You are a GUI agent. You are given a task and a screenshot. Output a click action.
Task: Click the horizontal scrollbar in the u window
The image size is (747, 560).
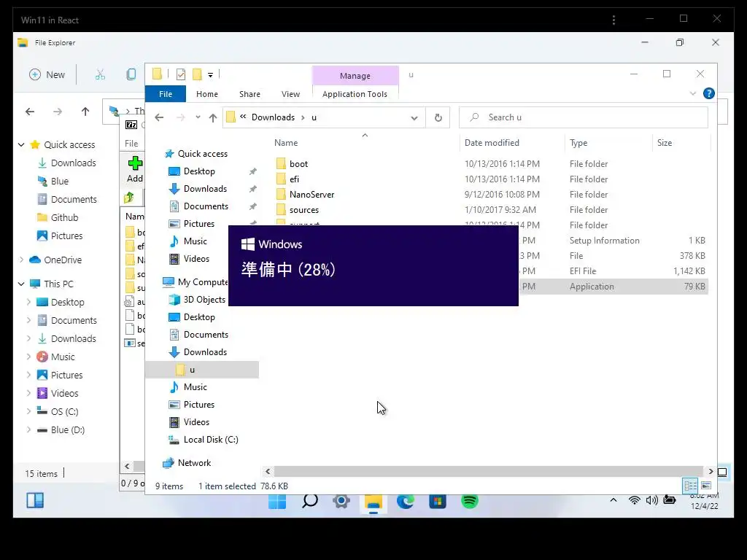point(488,472)
